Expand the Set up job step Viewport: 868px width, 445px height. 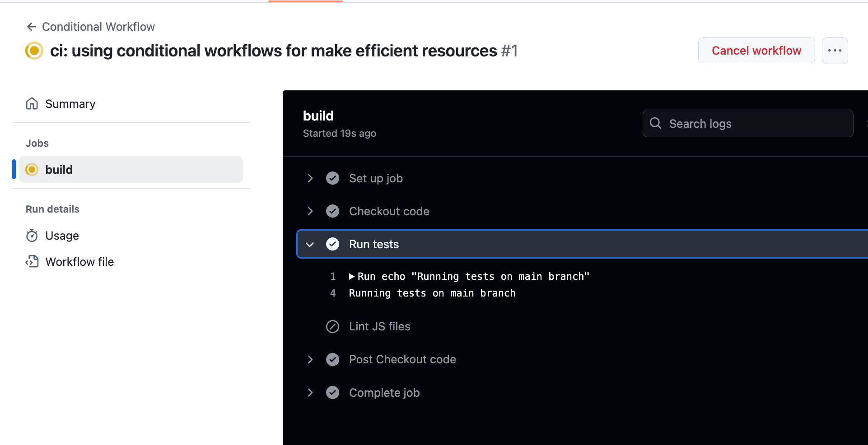click(310, 178)
